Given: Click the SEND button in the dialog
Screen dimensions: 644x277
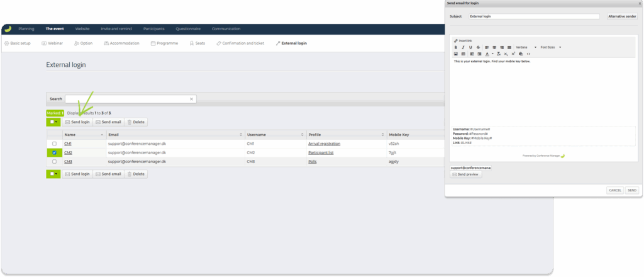Looking at the screenshot, I should (x=632, y=189).
